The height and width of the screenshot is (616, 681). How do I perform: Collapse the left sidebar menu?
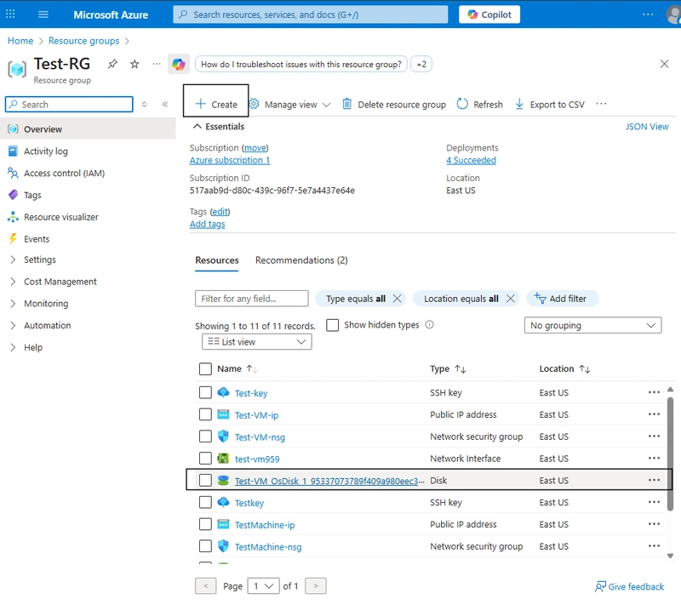tap(165, 104)
